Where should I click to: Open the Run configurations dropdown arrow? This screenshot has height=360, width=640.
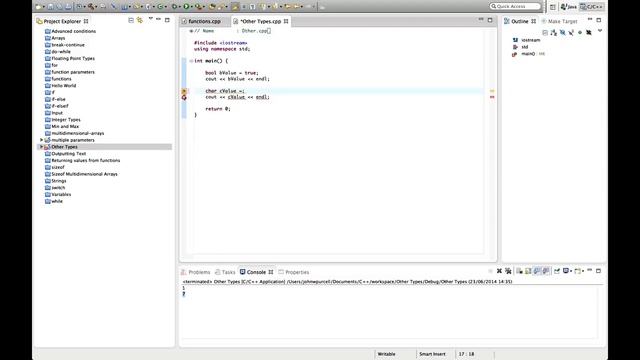click(191, 7)
